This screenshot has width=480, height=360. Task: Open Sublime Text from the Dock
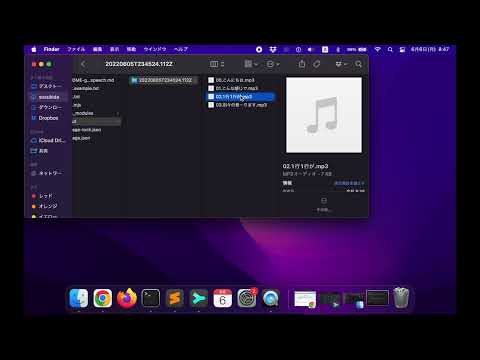(x=175, y=298)
